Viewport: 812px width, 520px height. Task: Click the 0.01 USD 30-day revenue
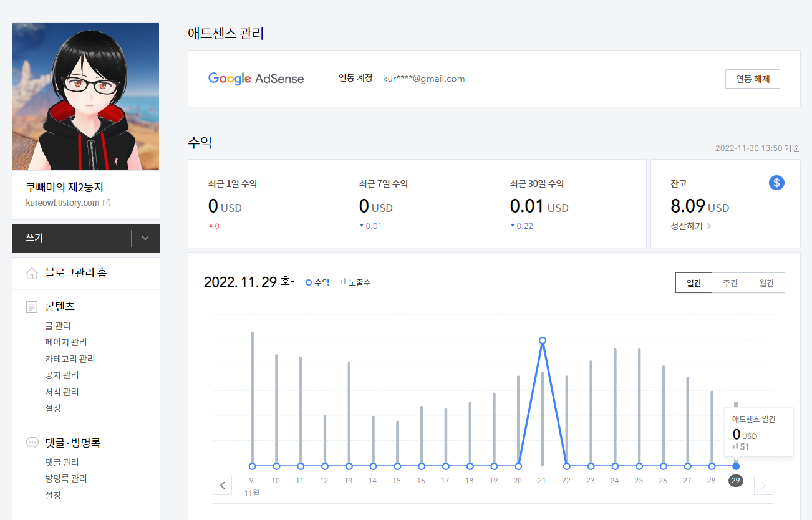[x=539, y=206]
